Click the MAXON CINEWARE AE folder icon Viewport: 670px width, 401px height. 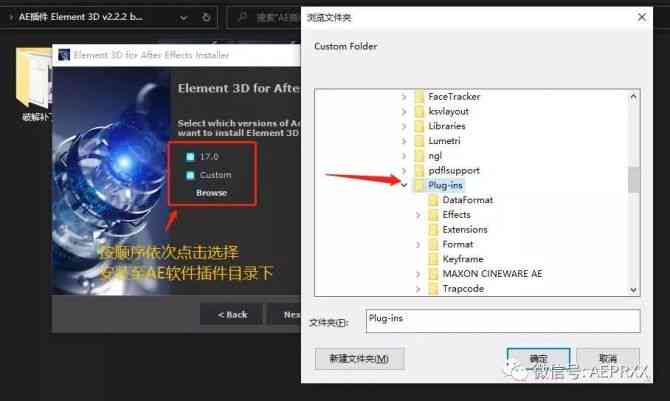tap(433, 274)
